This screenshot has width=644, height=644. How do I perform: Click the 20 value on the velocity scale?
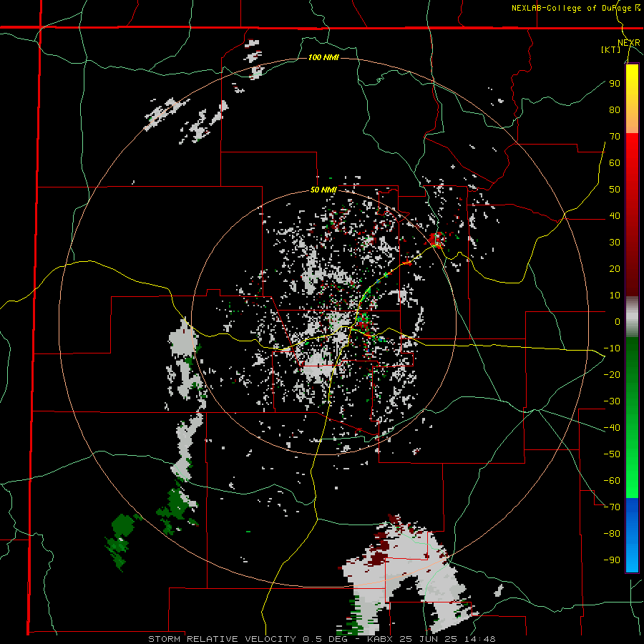click(615, 268)
